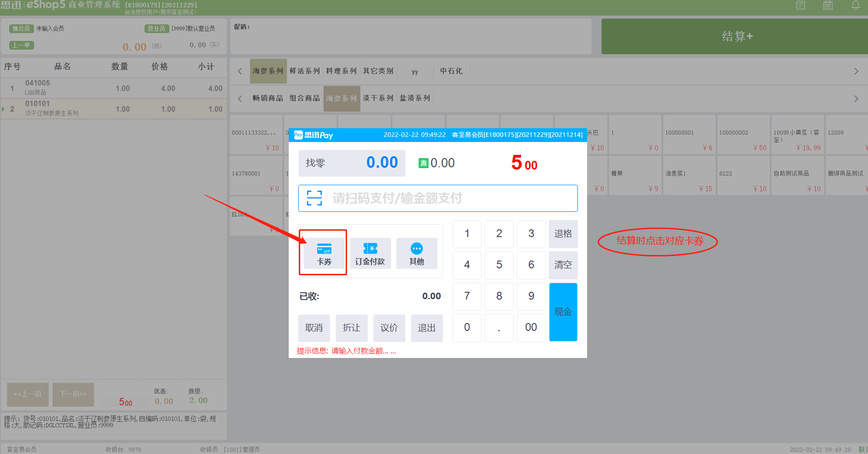The image size is (868, 454).
Task: Click the 清空 clear key
Action: point(563,265)
